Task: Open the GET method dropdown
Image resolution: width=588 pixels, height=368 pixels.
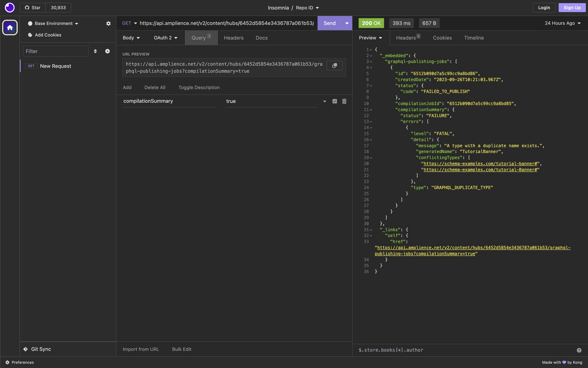Action: coord(129,23)
